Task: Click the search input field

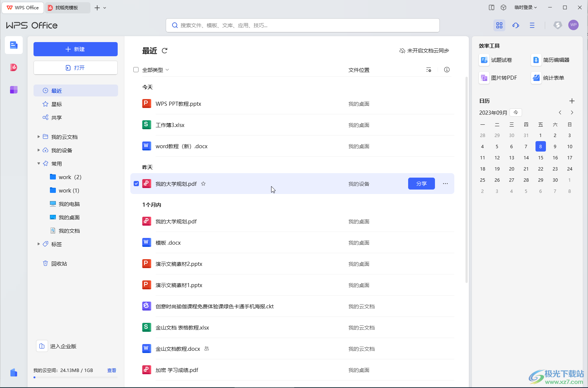Action: point(303,25)
